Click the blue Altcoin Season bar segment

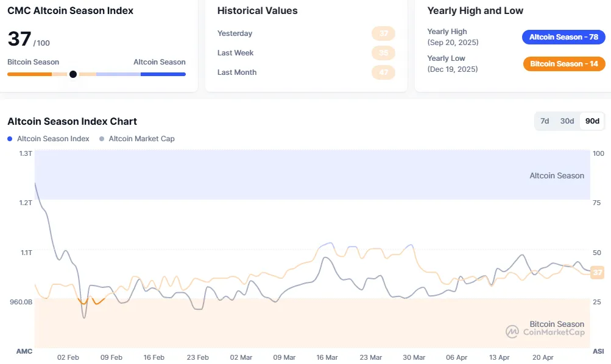pyautogui.click(x=163, y=74)
